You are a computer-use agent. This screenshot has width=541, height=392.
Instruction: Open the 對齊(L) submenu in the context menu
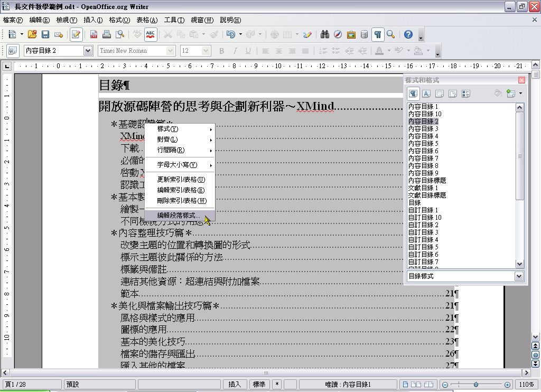pyautogui.click(x=180, y=139)
